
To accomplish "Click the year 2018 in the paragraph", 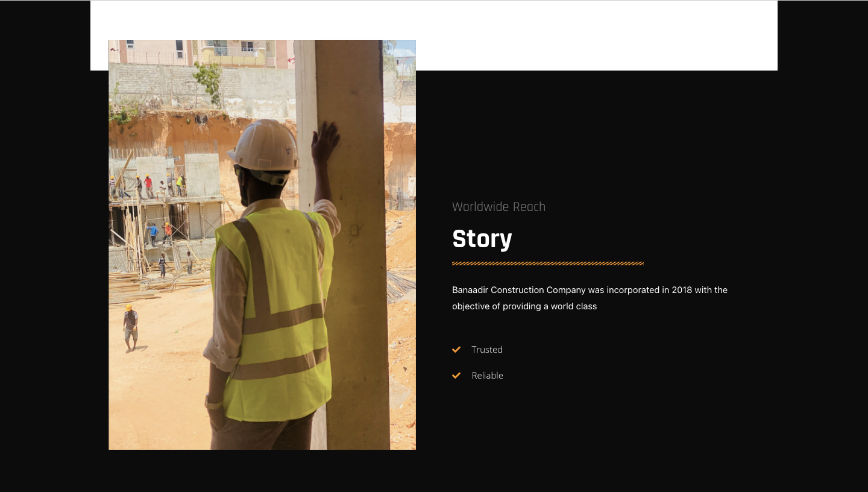I will (682, 290).
